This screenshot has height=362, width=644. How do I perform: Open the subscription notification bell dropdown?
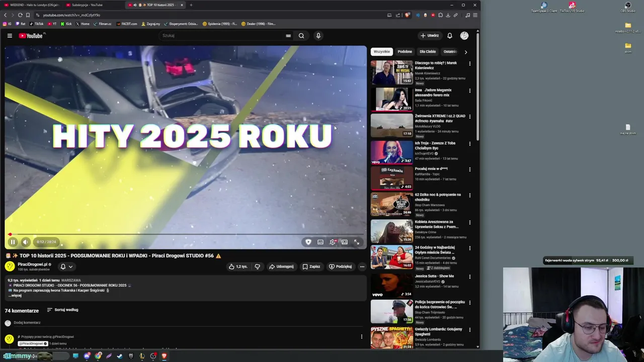coord(66,266)
